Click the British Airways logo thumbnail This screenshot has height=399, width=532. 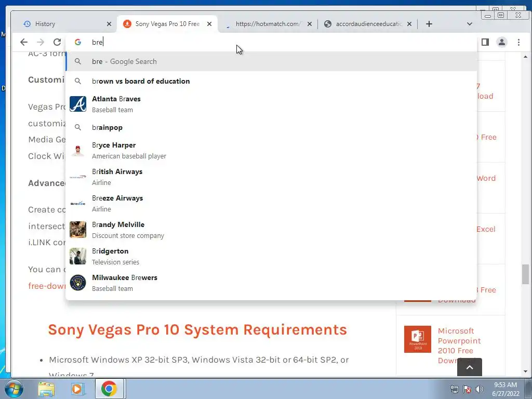tap(78, 177)
